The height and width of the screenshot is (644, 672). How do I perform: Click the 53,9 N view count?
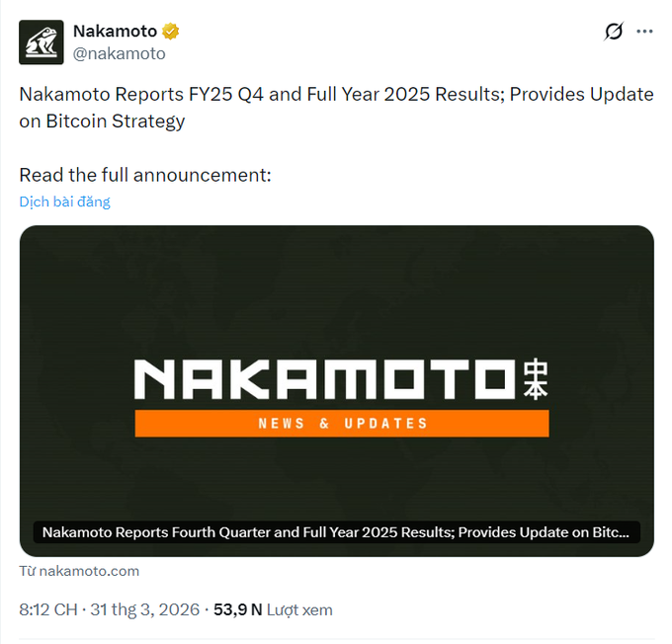coord(237,609)
